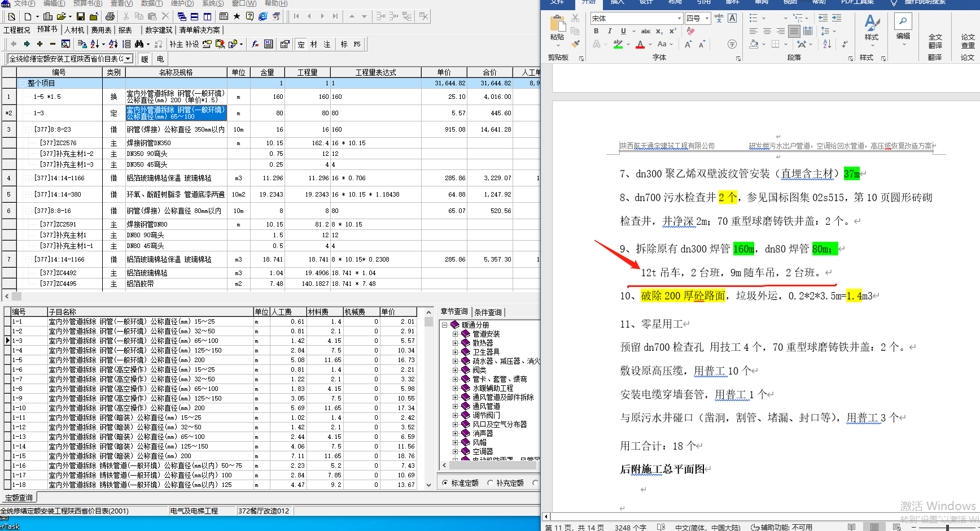Click the strikethrough abc icon in Word
Screen dimensions: 980x531
click(646, 31)
